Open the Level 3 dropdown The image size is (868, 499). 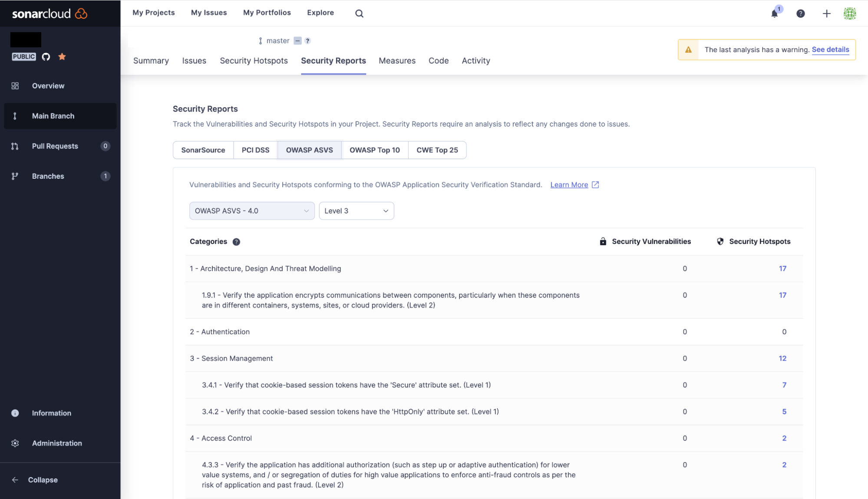click(x=356, y=211)
